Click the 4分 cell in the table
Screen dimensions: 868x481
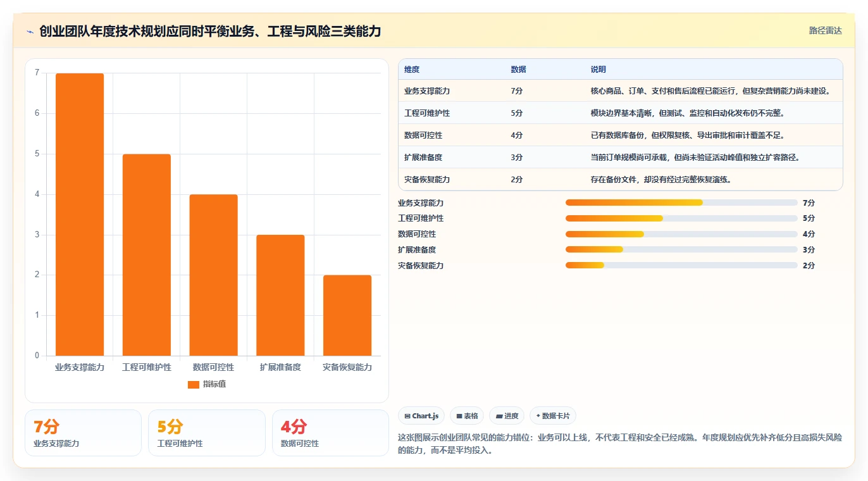point(517,135)
